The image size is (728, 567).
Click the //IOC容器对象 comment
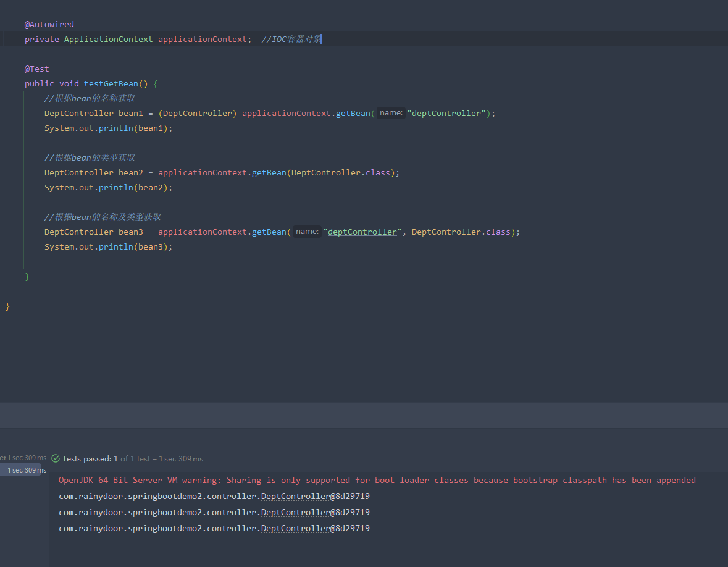[291, 39]
